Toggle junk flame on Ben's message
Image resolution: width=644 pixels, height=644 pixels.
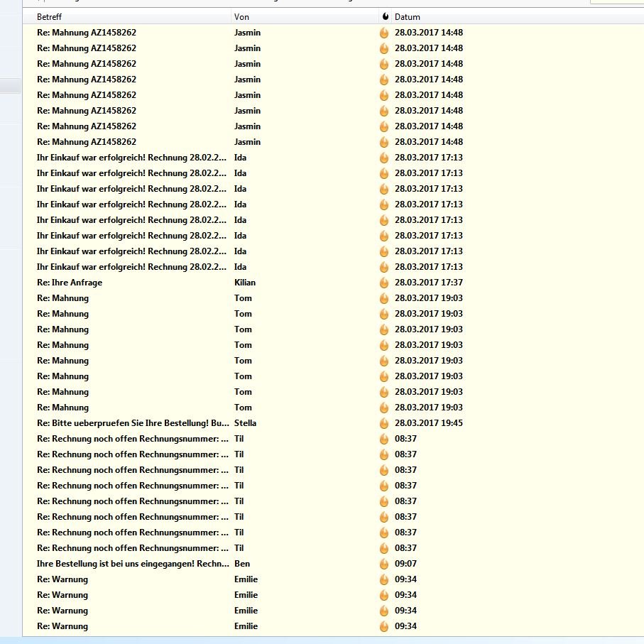(x=384, y=564)
